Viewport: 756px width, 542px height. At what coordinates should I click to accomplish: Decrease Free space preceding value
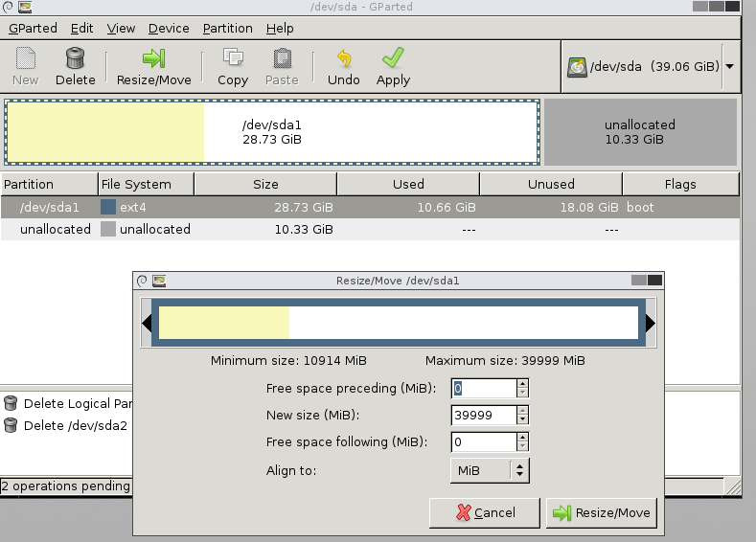point(522,393)
